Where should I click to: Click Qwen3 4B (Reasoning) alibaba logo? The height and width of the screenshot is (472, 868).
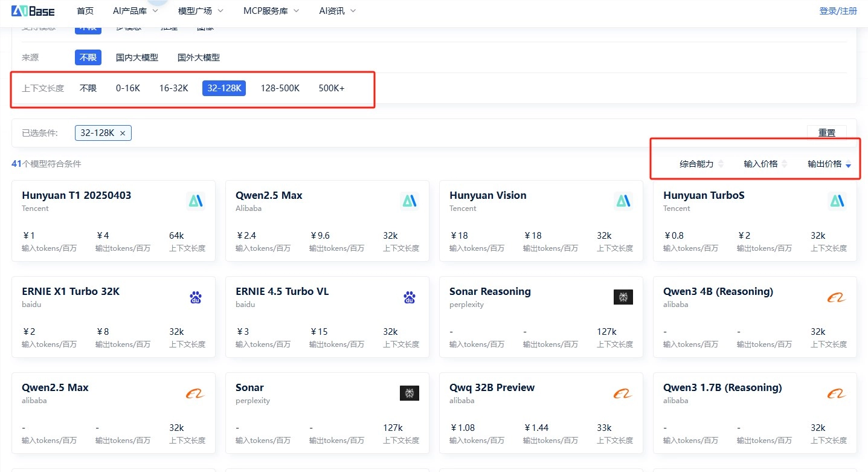click(x=837, y=297)
